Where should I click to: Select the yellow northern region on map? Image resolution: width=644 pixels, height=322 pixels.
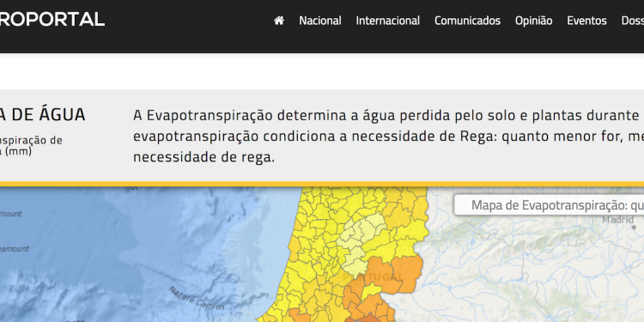pos(329,201)
